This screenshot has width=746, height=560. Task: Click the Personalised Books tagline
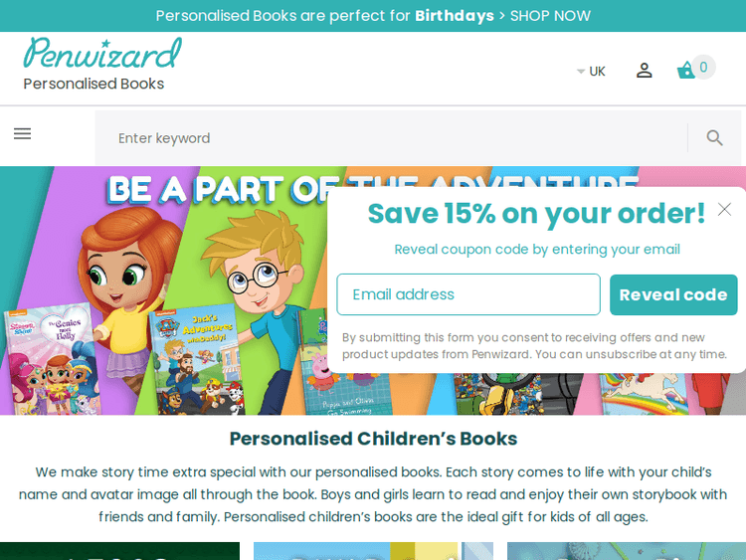[x=93, y=85]
